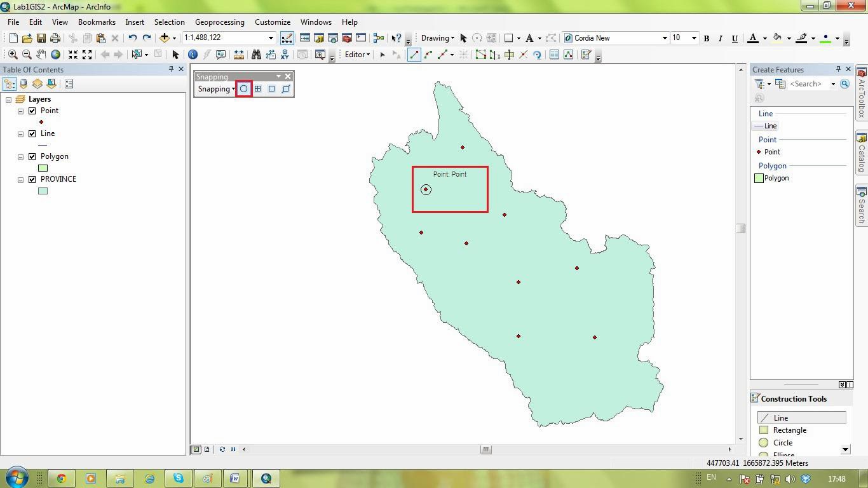Screen dimensions: 868x488
Task: Click the PROVINCE layer color symbol
Action: coord(43,191)
